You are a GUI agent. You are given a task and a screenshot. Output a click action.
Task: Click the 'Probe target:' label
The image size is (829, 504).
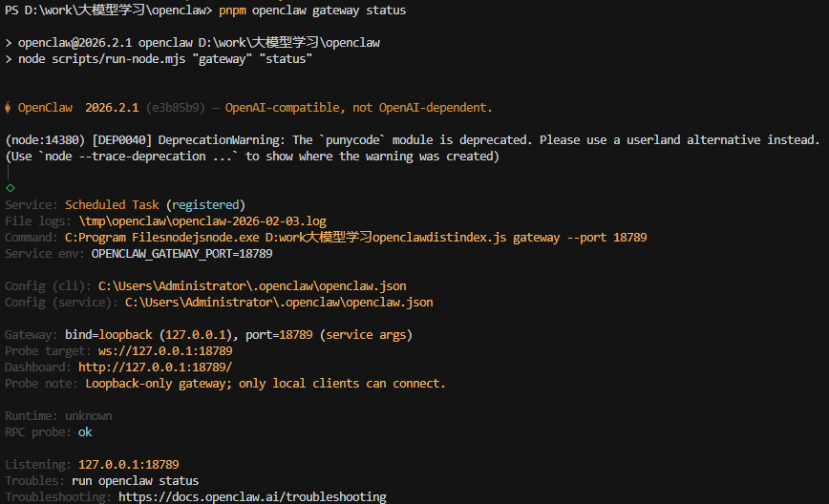click(48, 350)
